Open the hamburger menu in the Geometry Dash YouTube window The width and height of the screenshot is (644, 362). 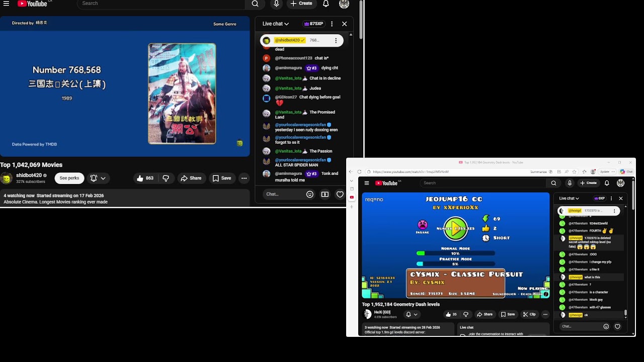click(x=367, y=183)
